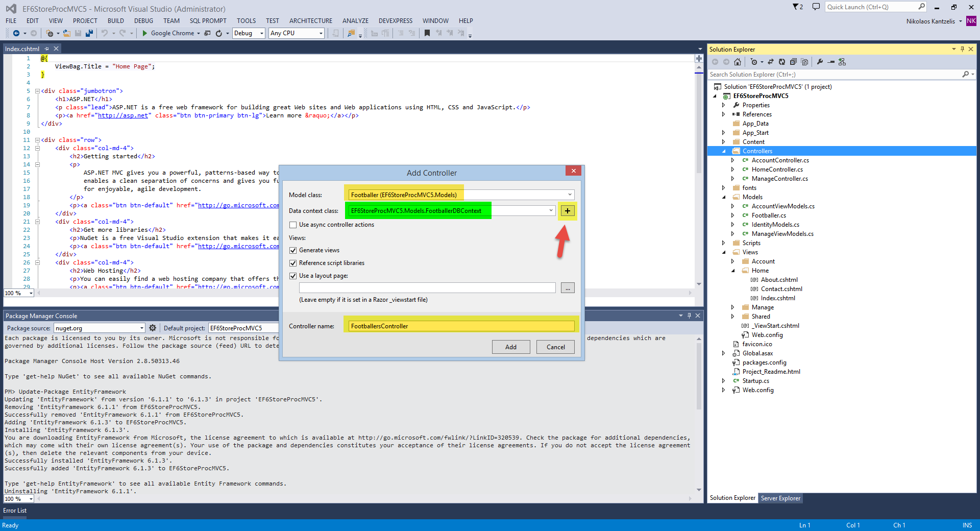Image resolution: width=980 pixels, height=531 pixels.
Task: Toggle the bookmark toolbar icon
Action: [x=427, y=33]
